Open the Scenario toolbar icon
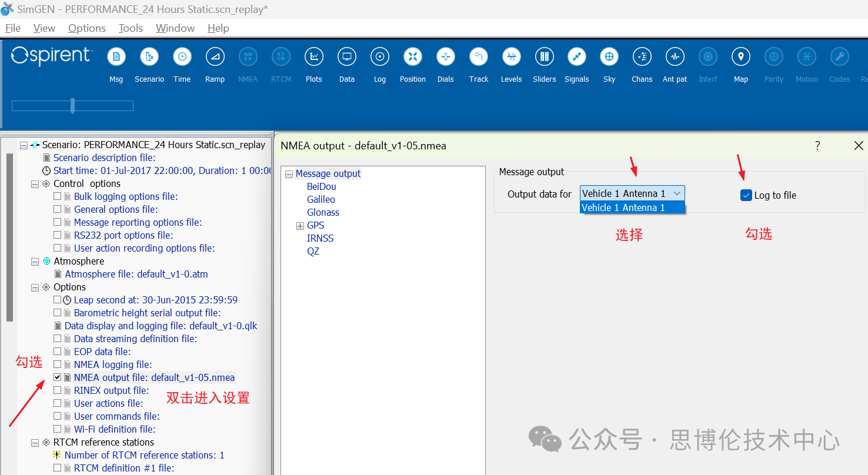Screen dimensions: 868x475 click(149, 57)
